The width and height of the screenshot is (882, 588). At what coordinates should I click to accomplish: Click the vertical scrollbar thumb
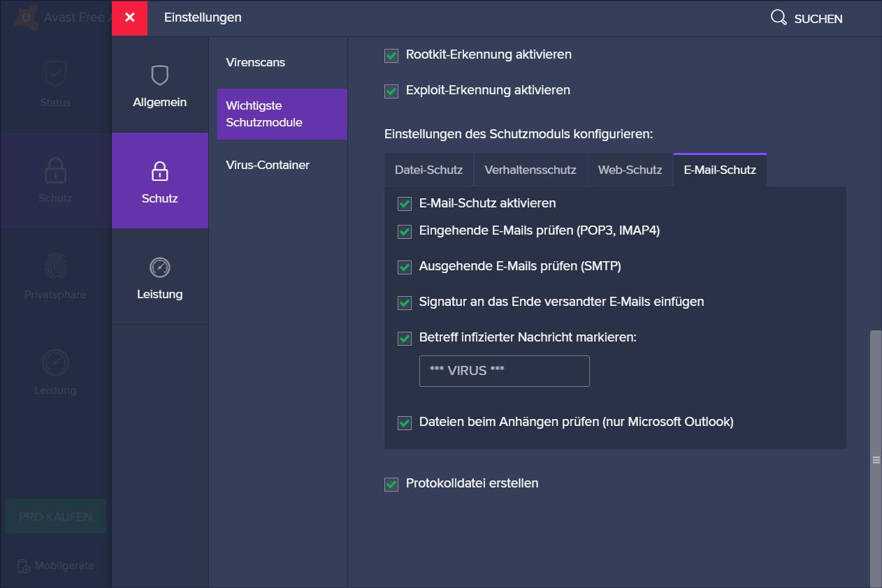tap(876, 459)
